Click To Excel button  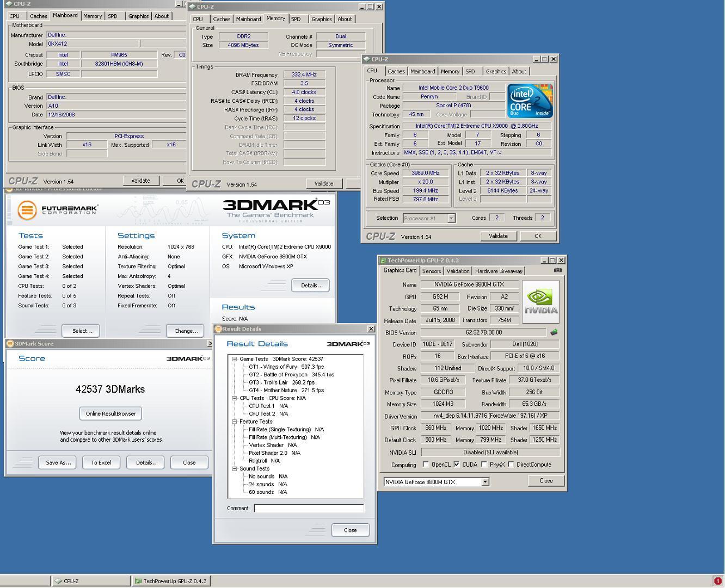(x=101, y=462)
